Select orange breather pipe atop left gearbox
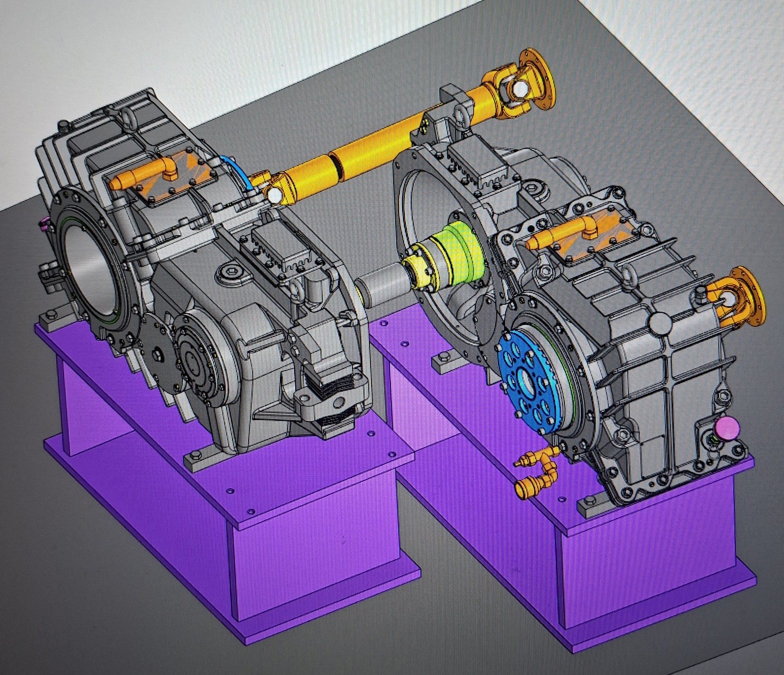Viewport: 784px width, 675px height. tap(144, 174)
